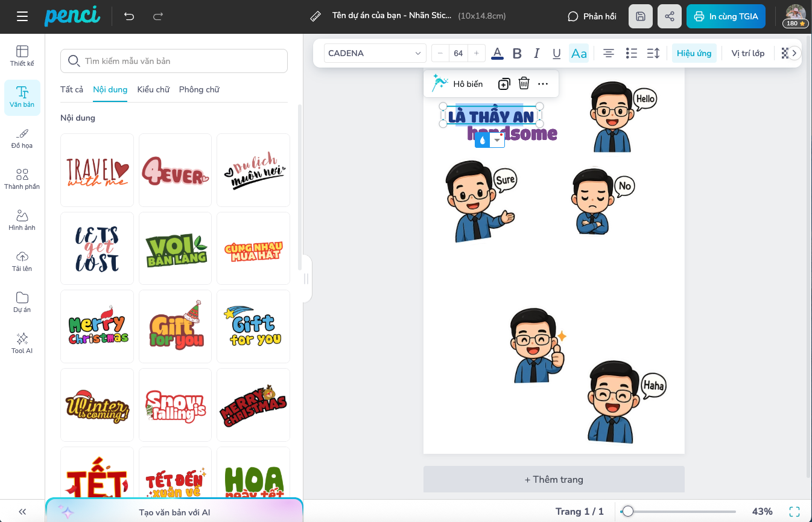Toggle underline on selected text

556,53
